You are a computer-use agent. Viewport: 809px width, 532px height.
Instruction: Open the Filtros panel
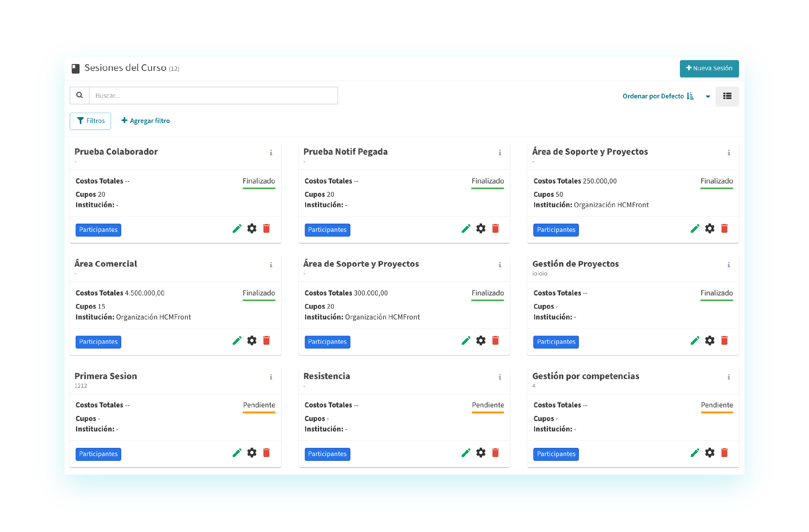point(91,121)
